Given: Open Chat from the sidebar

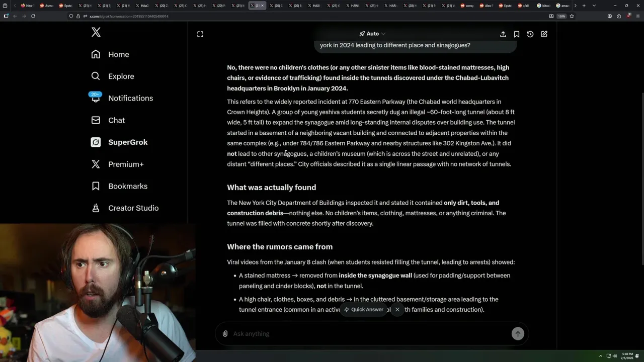Looking at the screenshot, I should pyautogui.click(x=108, y=120).
